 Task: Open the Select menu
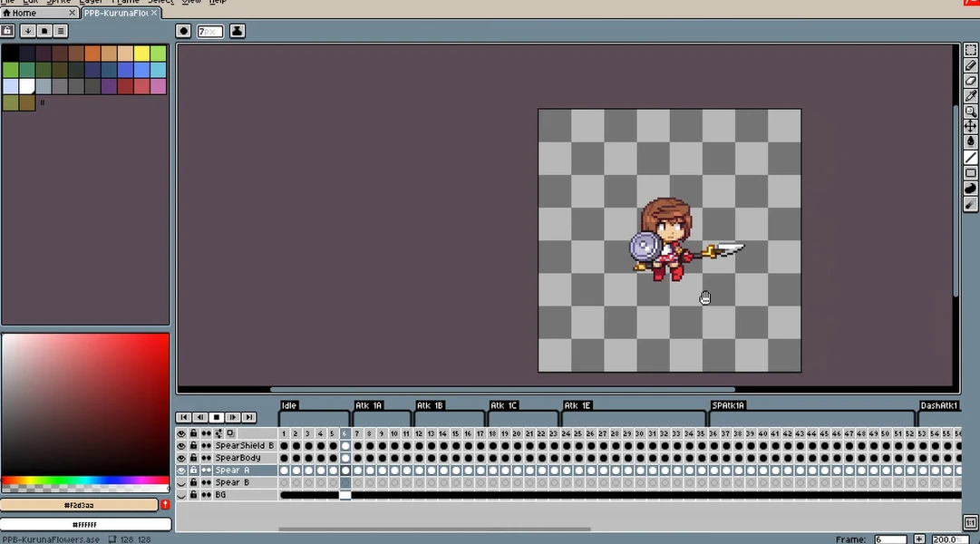pos(160,2)
